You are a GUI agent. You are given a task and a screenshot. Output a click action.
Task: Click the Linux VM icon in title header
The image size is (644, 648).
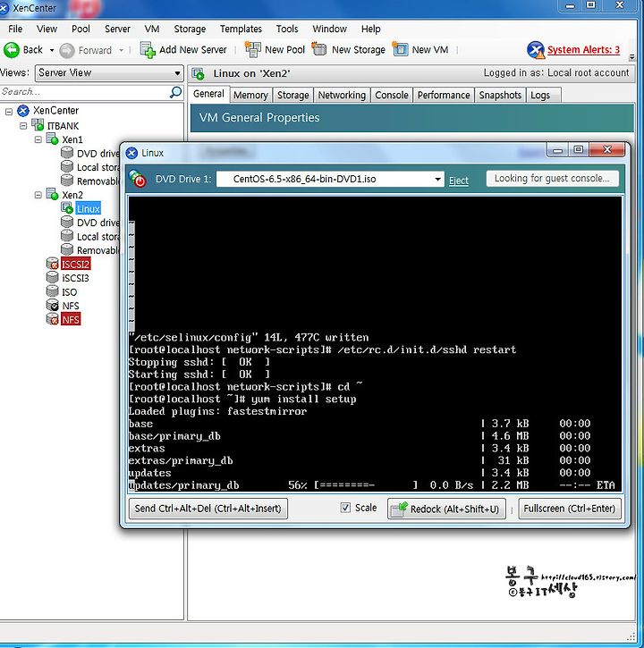click(199, 73)
